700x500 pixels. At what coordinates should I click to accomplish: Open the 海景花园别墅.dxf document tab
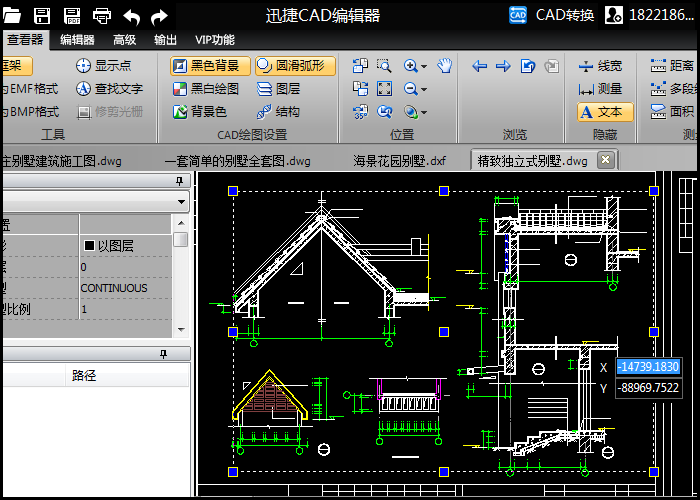[399, 160]
